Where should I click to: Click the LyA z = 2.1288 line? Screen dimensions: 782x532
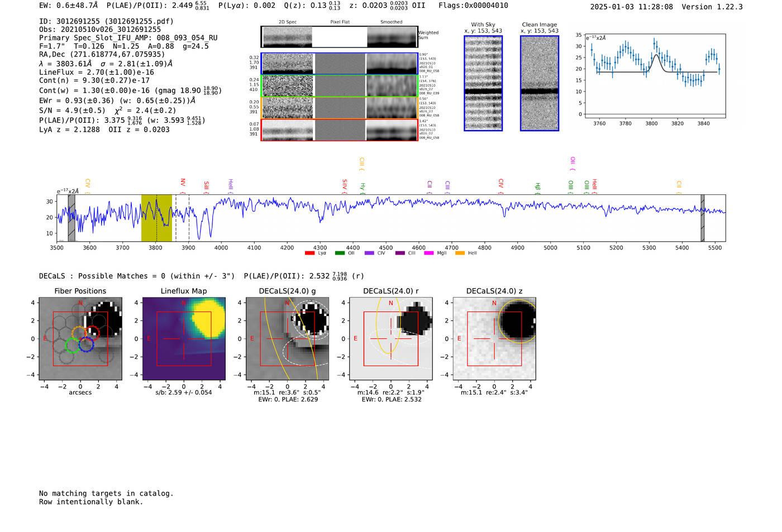[70, 130]
